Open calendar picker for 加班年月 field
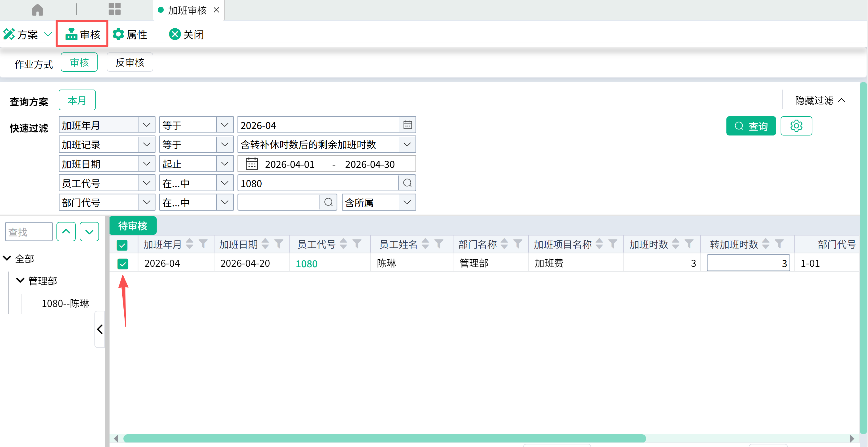The height and width of the screenshot is (447, 868). click(x=407, y=125)
